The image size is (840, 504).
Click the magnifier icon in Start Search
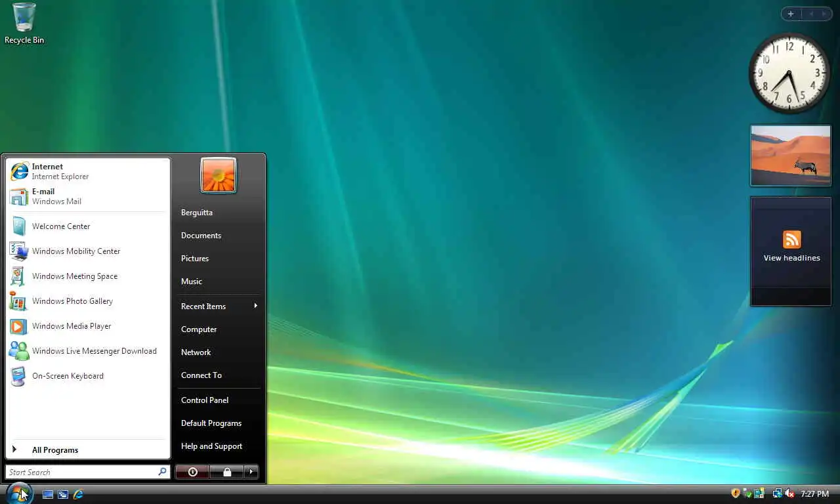(162, 472)
